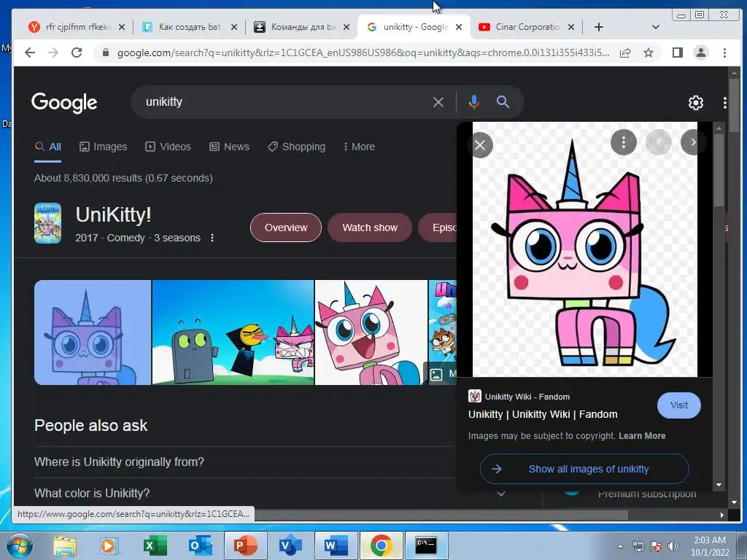Show previous image in preview panel
This screenshot has width=747, height=560.
coord(659,142)
